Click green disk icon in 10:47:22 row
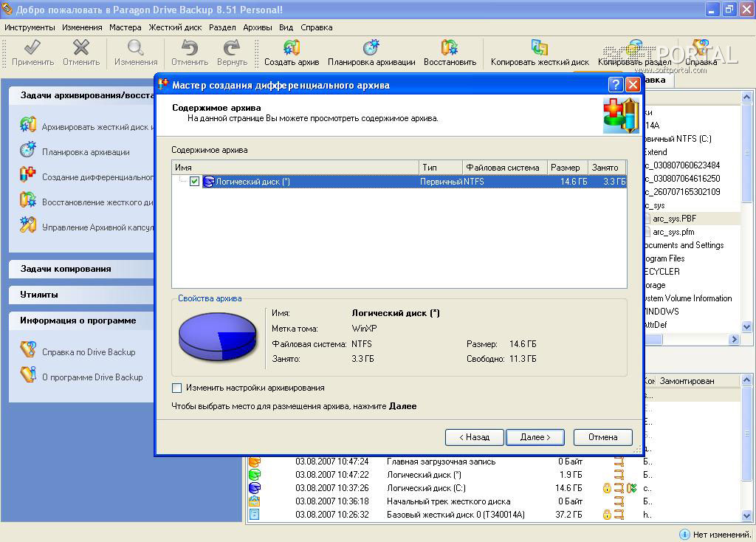The width and height of the screenshot is (756, 542). tap(255, 475)
